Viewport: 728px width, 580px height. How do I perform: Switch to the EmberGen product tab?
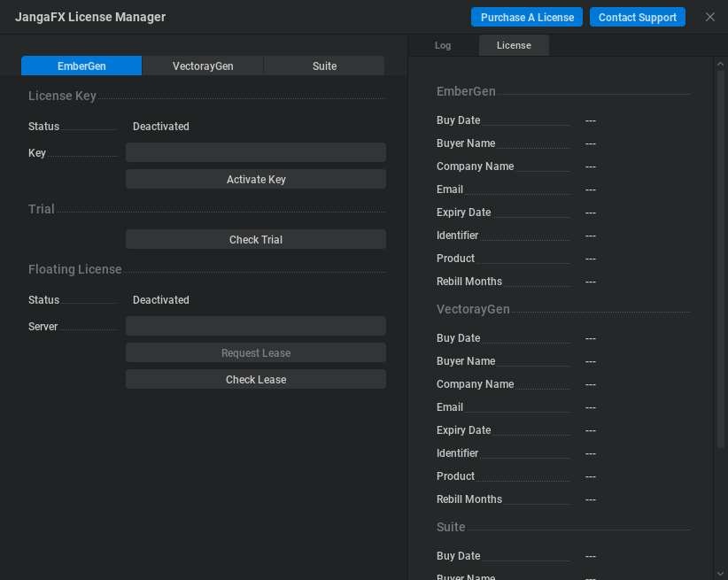tap(81, 66)
